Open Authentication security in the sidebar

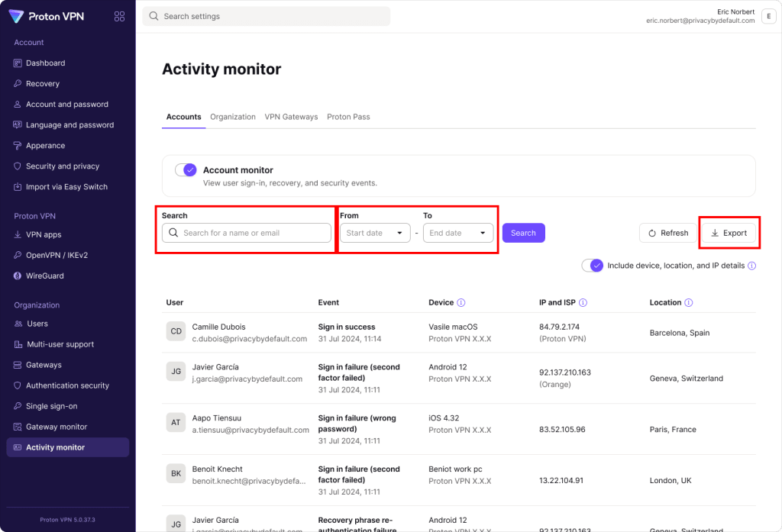[68, 385]
